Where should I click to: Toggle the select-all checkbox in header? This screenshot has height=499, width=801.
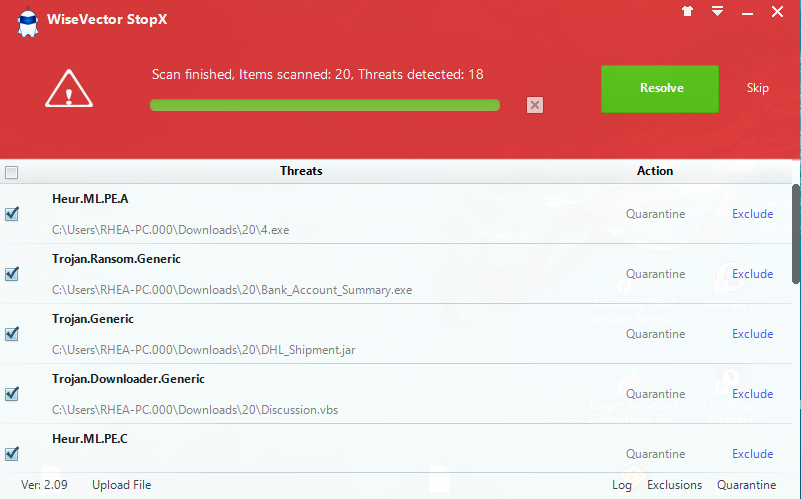point(11,172)
